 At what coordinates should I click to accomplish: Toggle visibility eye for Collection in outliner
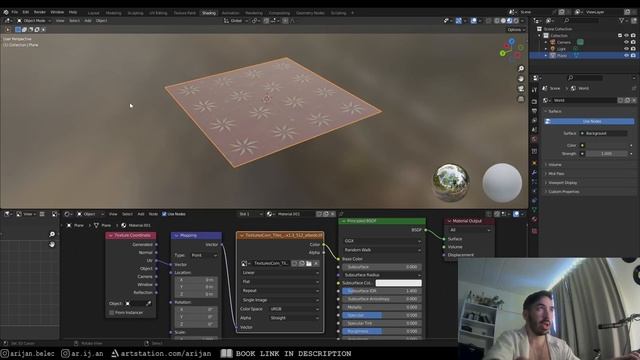627,36
